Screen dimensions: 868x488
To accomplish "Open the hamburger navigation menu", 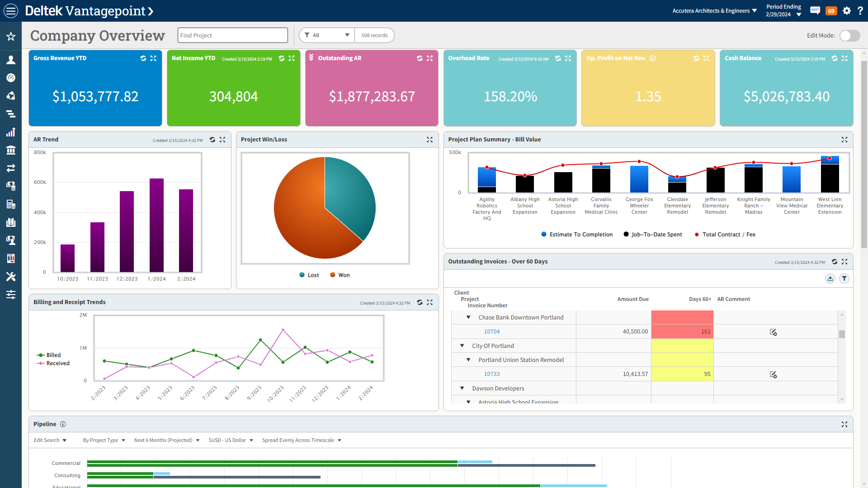I will pos(11,11).
